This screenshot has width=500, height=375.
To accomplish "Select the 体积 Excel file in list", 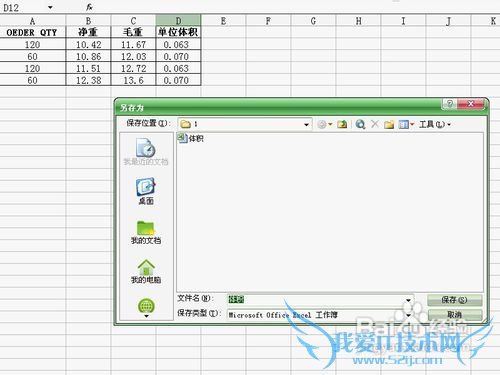I will 191,138.
